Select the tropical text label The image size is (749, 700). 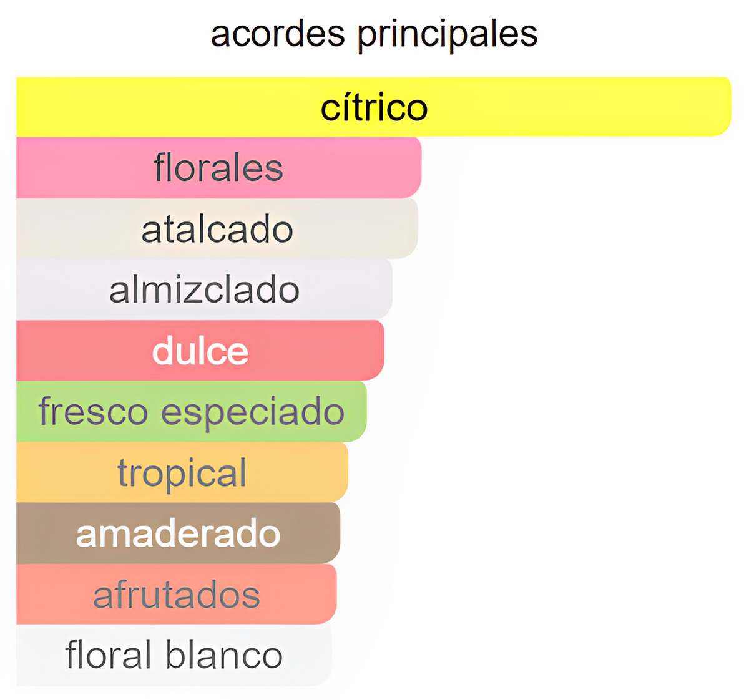tap(182, 474)
